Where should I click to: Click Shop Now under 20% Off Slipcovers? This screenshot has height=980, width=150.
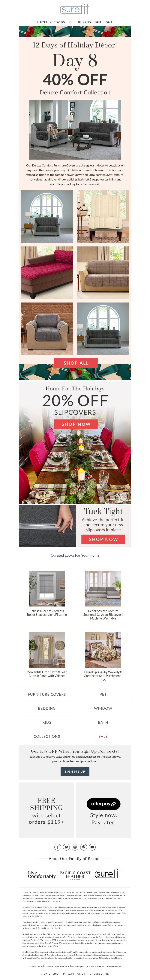pyautogui.click(x=76, y=424)
